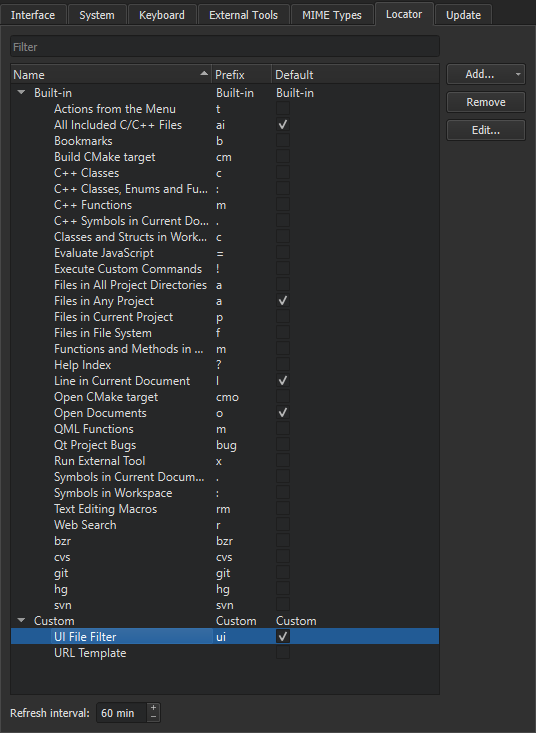Check default for Help Index
This screenshot has width=536, height=733.
tap(283, 365)
